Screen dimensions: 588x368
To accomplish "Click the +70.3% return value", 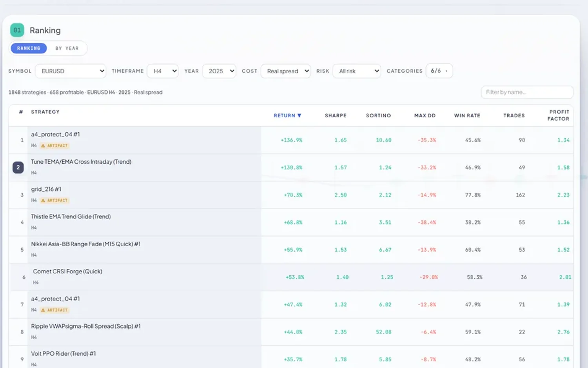I will (293, 195).
